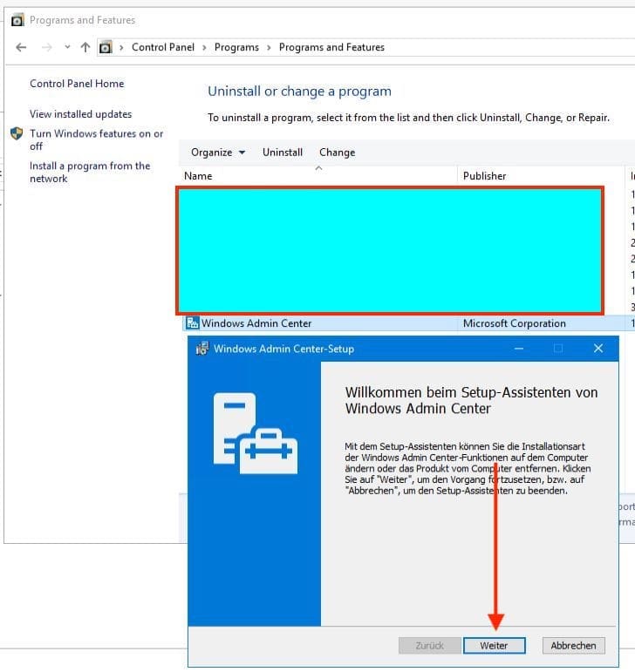635x672 pixels.
Task: Open the Organize dropdown menu
Action: 218,153
